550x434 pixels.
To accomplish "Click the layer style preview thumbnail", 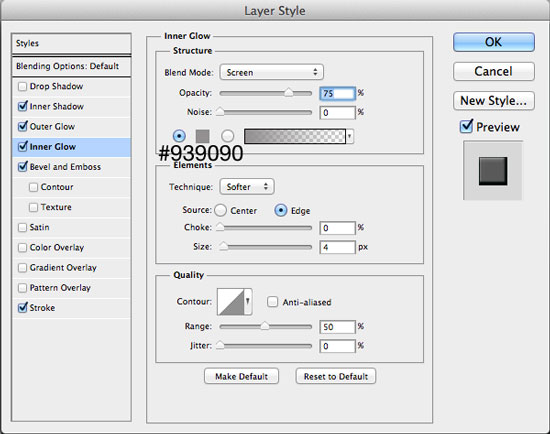I will (x=493, y=171).
